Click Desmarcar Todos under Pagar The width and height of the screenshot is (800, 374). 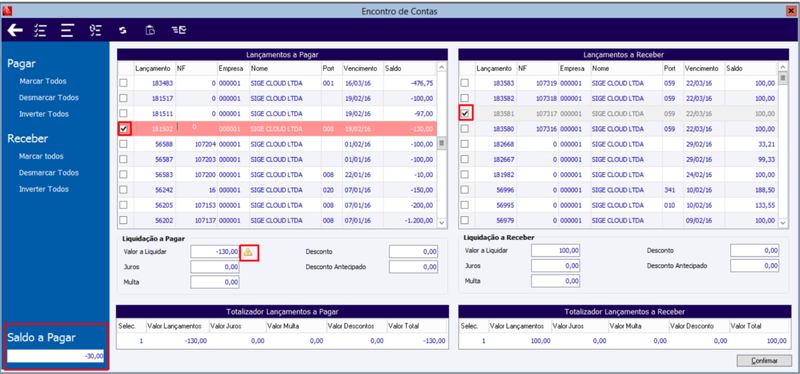point(49,97)
